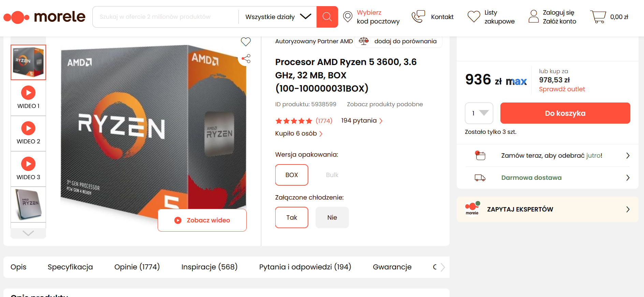Open the shopping cart icon
644x297 pixels.
pos(598,17)
